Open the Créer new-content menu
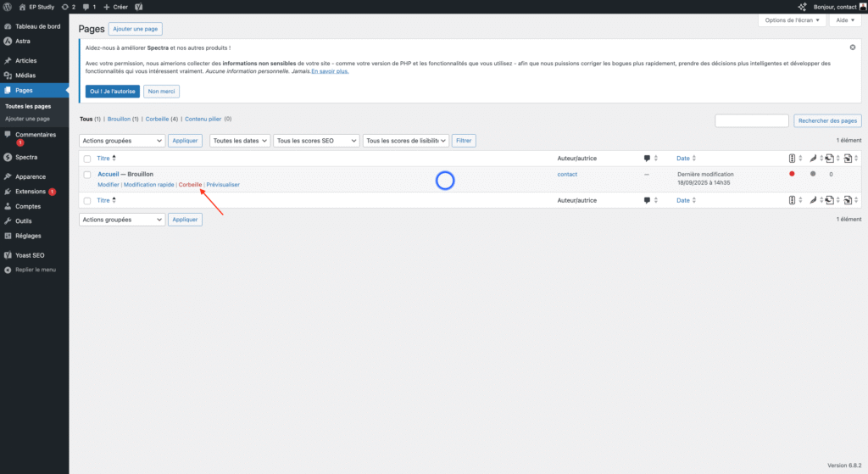Viewport: 868px width, 474px height. pos(115,7)
